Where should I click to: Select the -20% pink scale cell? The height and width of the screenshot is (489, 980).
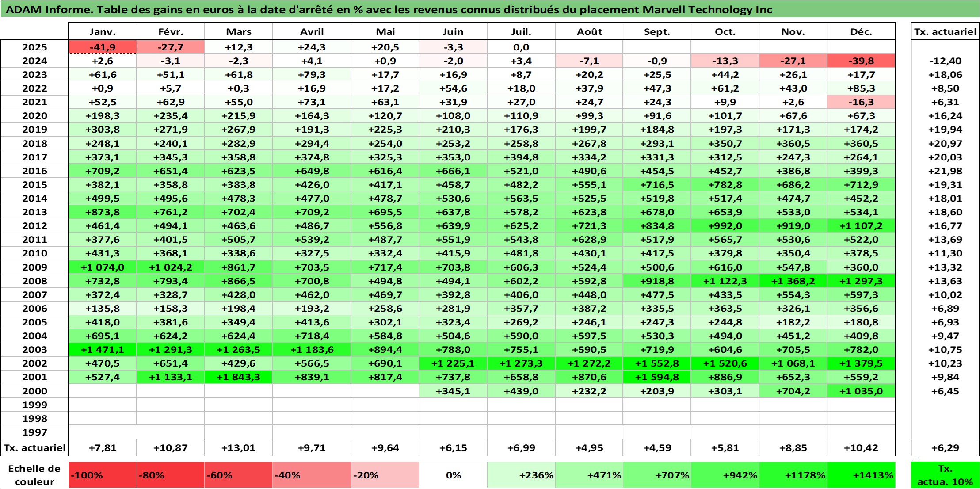385,475
